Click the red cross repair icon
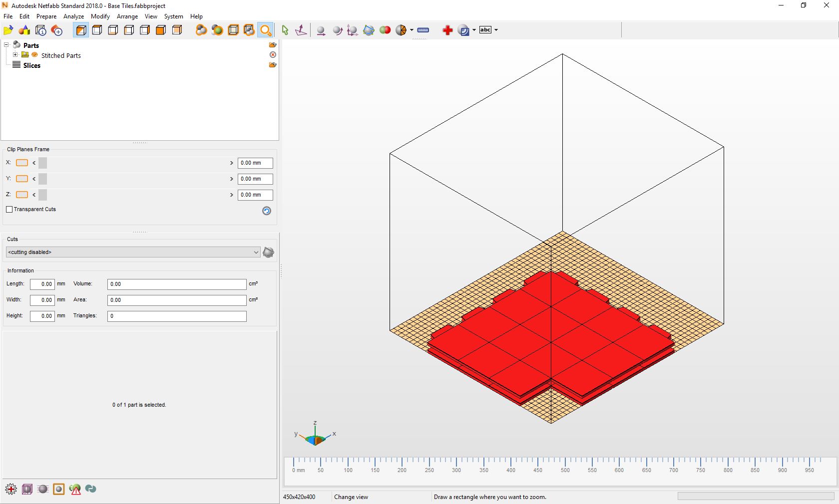Screen dimensions: 839x504 [x=447, y=30]
